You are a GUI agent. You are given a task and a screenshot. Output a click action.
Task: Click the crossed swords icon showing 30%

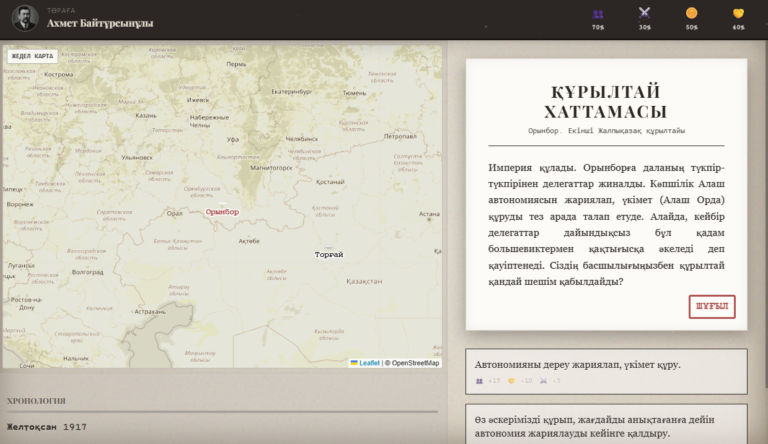click(x=644, y=13)
